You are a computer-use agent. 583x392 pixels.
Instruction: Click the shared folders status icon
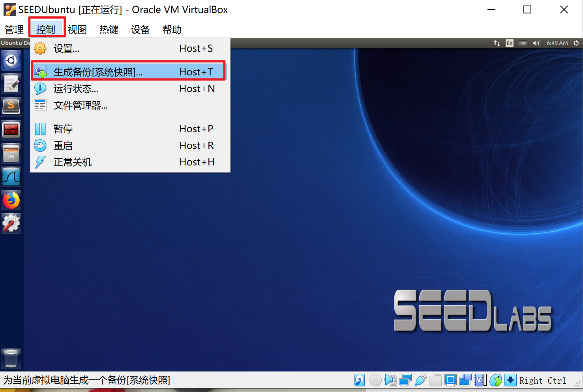pos(435,381)
